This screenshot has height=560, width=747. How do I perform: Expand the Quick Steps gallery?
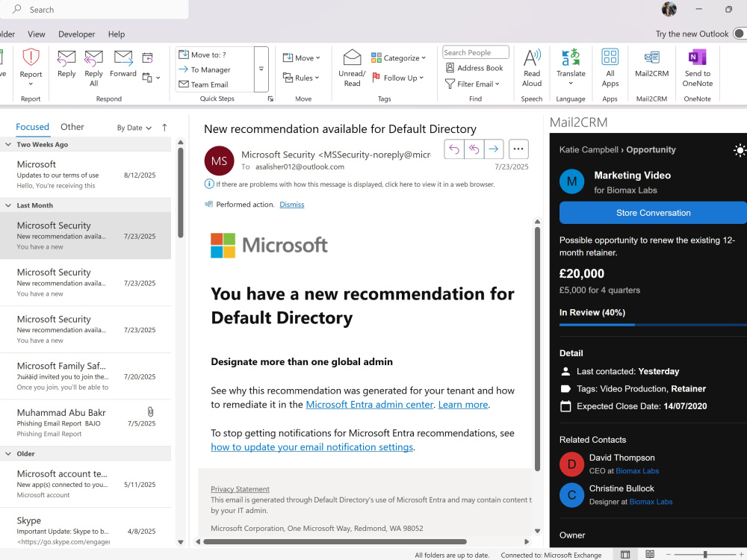tap(261, 69)
